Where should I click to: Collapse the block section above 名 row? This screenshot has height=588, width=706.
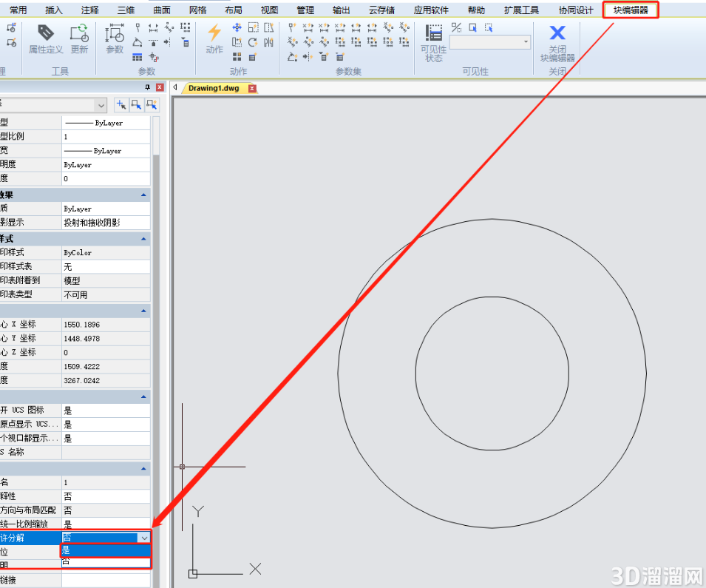pos(143,469)
